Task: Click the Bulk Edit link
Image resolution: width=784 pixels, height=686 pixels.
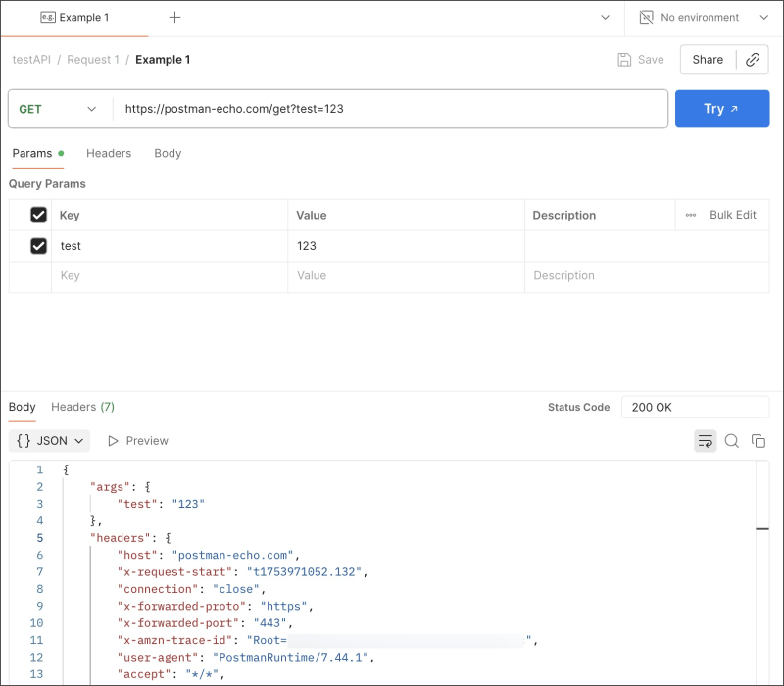Action: (x=732, y=215)
